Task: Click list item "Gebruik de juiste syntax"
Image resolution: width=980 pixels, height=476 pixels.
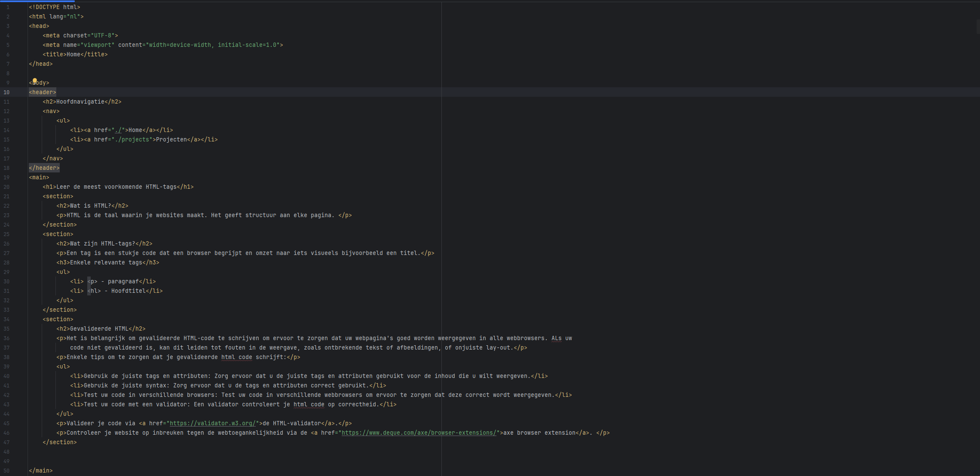Action: (x=228, y=386)
